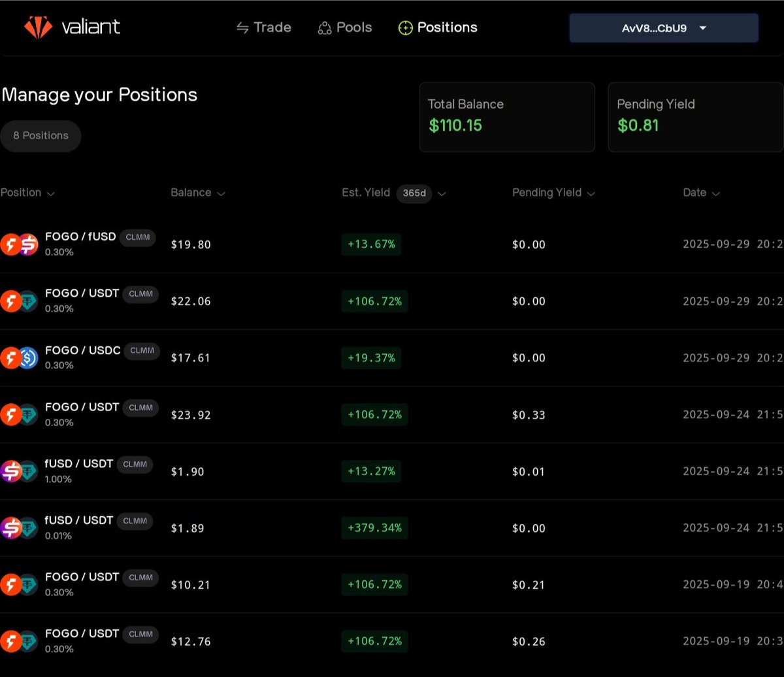Click the $0.33 pending yield value
This screenshot has width=784, height=677.
(529, 415)
